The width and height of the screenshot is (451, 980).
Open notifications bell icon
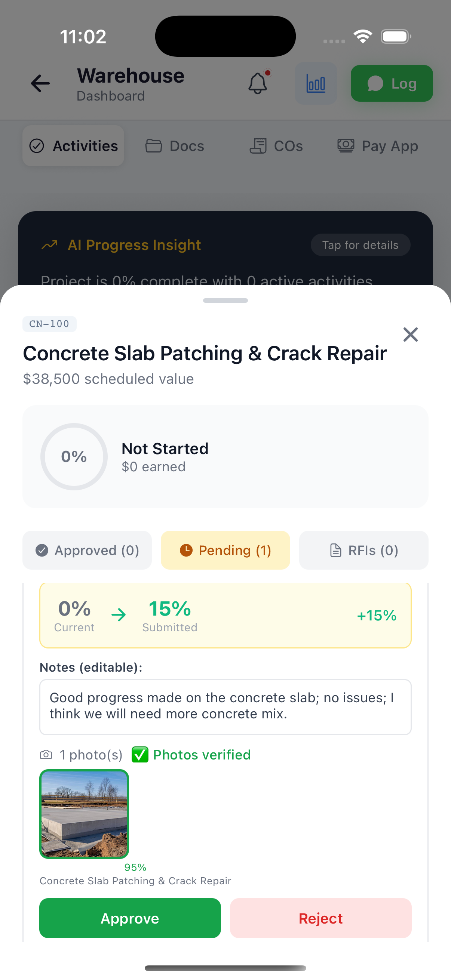(x=258, y=83)
